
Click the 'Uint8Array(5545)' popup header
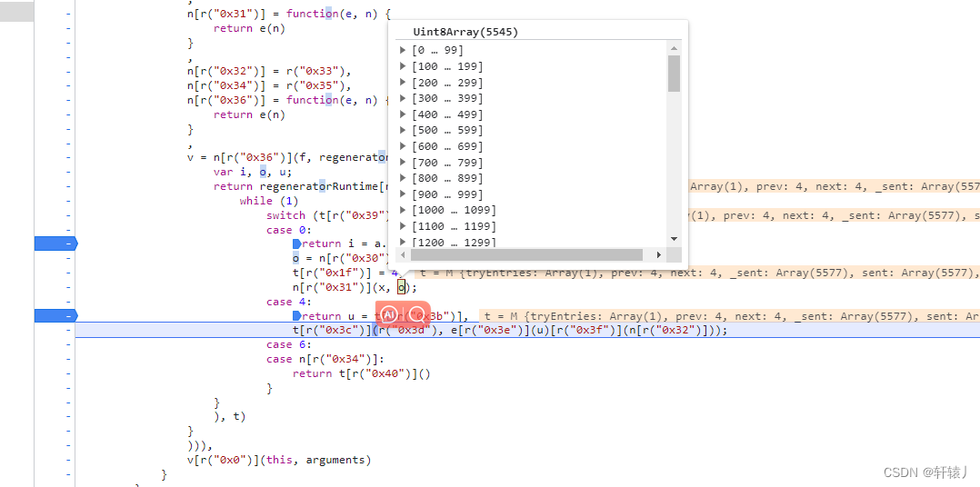(465, 32)
